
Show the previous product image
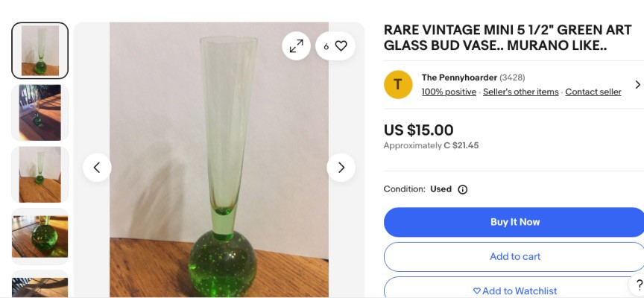point(97,168)
